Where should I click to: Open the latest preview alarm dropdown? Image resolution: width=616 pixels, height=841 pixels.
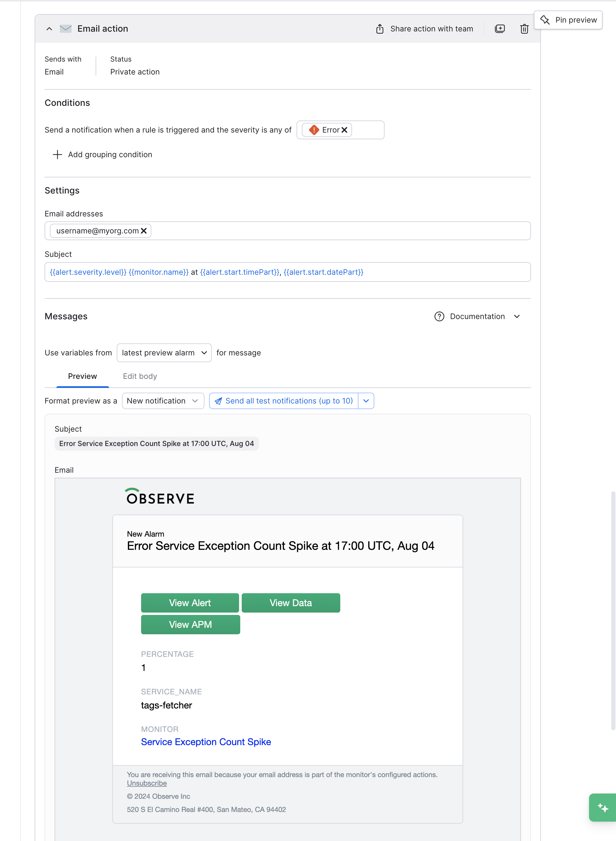(x=164, y=353)
